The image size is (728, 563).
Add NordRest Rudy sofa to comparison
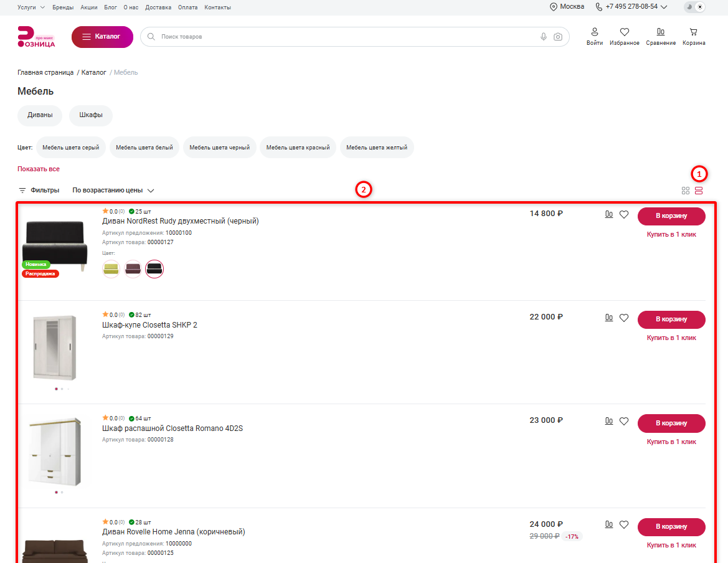coord(608,214)
